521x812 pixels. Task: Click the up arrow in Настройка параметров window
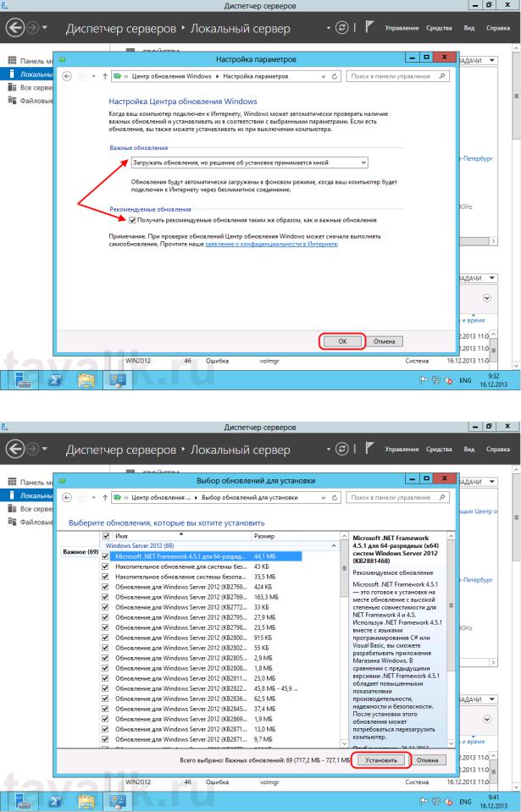[x=105, y=76]
